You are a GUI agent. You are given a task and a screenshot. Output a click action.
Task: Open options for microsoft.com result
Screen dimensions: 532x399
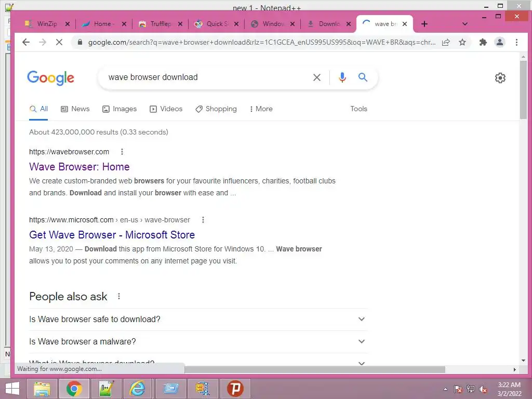tap(203, 220)
